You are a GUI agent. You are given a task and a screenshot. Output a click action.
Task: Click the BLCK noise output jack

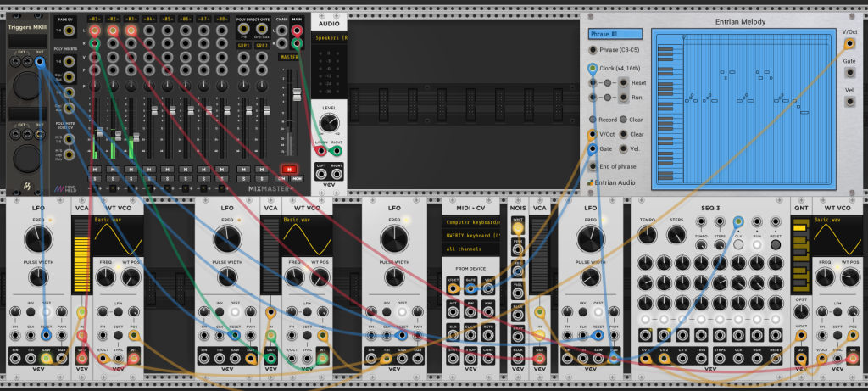click(518, 358)
